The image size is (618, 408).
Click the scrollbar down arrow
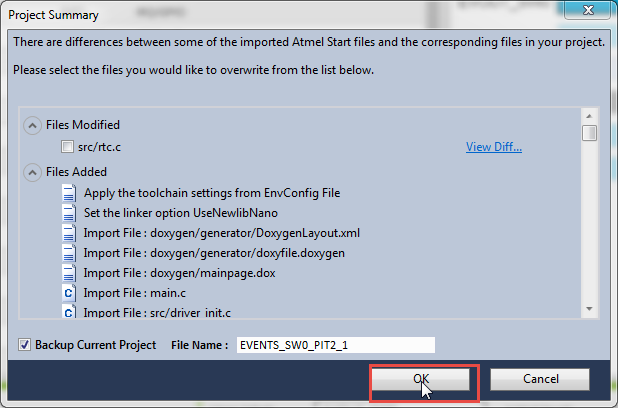[x=589, y=309]
